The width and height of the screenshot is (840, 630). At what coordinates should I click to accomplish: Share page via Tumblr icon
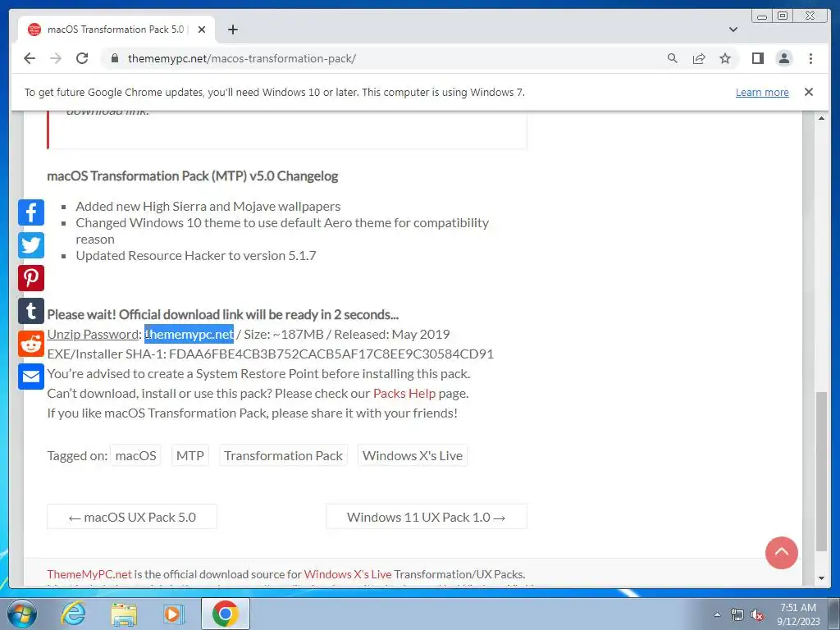coord(31,311)
